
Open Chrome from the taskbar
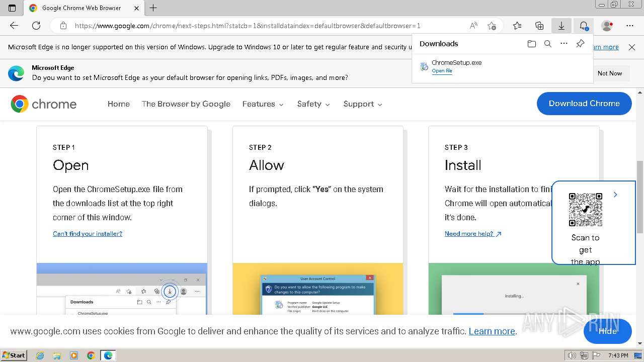91,355
